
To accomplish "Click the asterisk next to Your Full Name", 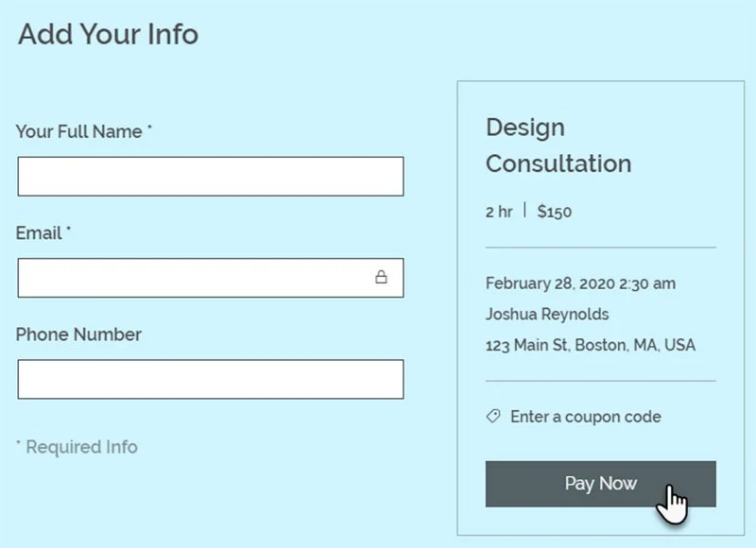I will tap(148, 128).
